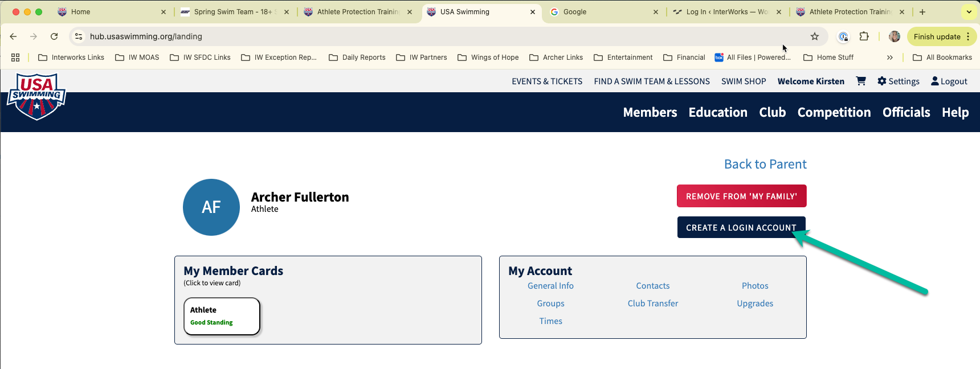Screen dimensions: 980x369
Task: Click Create a Login Account button
Action: 741,227
